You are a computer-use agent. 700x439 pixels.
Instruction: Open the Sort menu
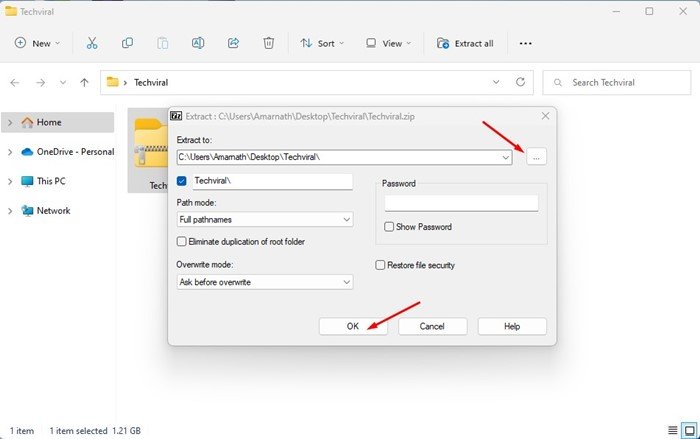tap(322, 43)
